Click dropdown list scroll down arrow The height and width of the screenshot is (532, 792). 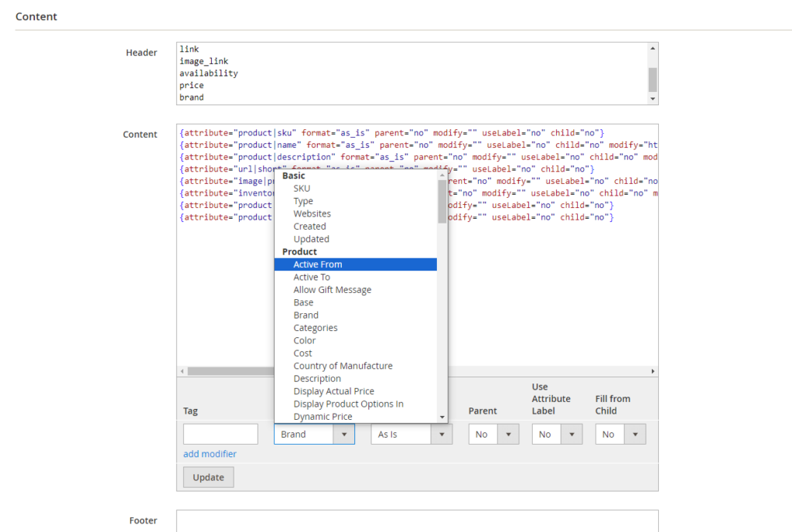point(442,418)
